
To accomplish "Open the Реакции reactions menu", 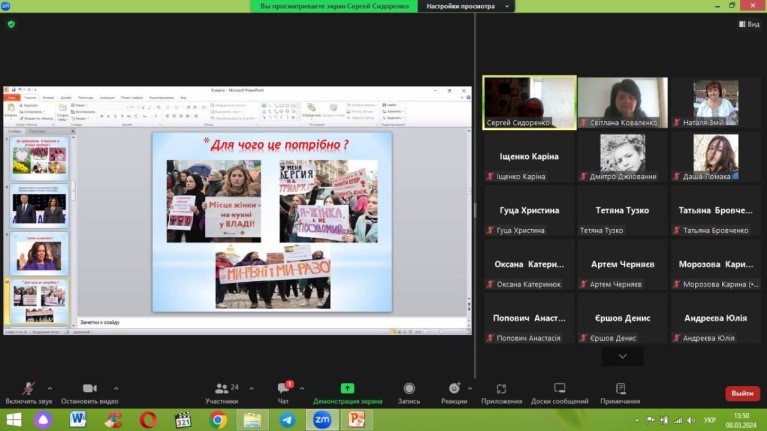I will [454, 393].
